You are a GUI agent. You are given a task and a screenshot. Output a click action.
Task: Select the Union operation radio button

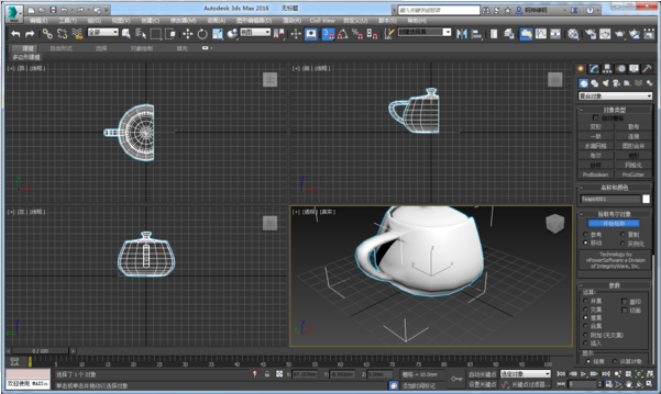coord(586,301)
